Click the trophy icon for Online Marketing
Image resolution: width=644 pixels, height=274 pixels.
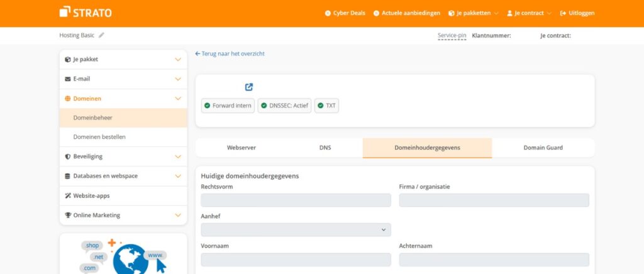point(68,215)
